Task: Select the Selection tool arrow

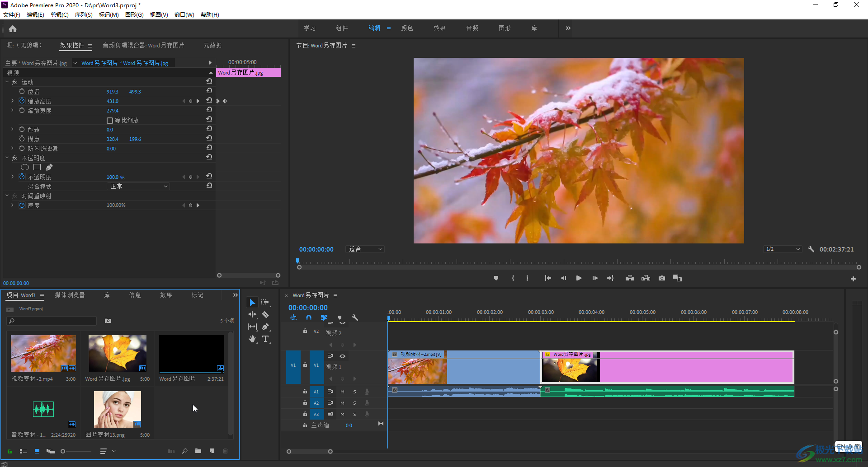Action: tap(252, 303)
